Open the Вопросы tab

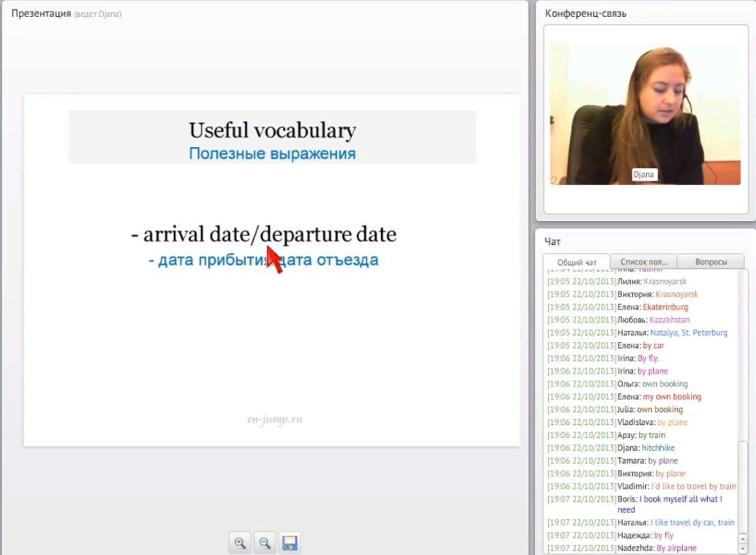pos(711,261)
